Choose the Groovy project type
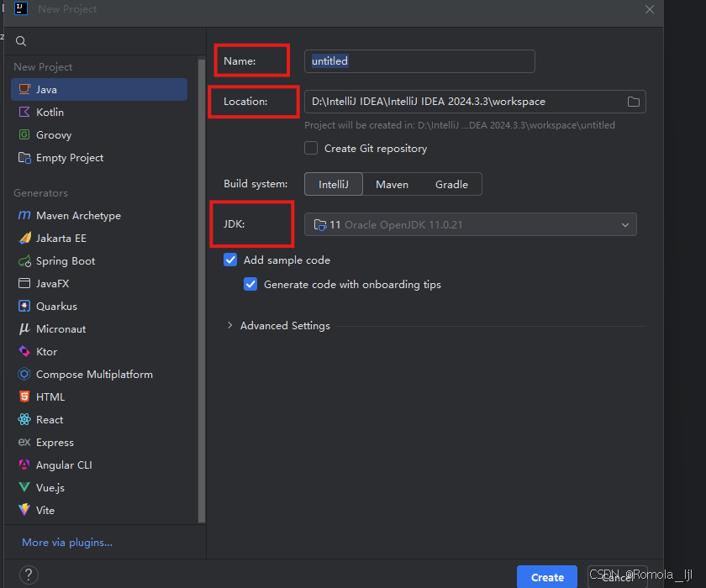 point(99,135)
